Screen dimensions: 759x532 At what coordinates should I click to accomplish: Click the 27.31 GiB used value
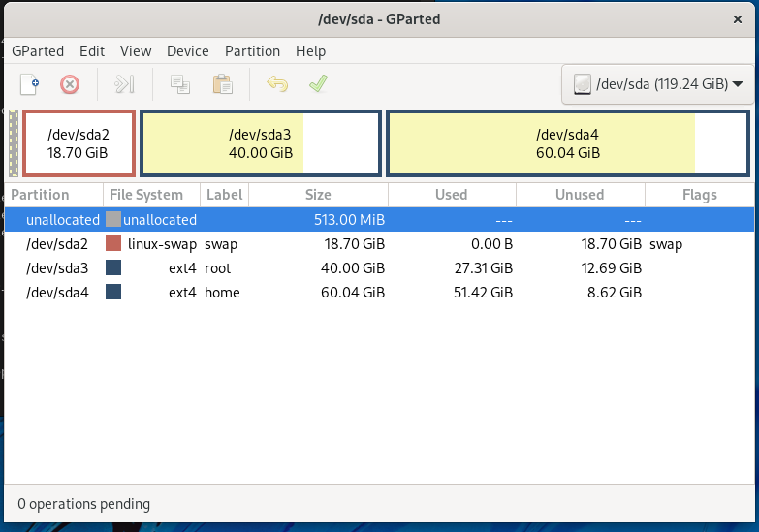tap(483, 268)
